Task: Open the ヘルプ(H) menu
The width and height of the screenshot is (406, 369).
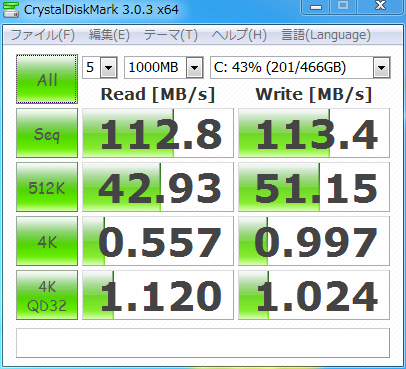Action: [239, 35]
